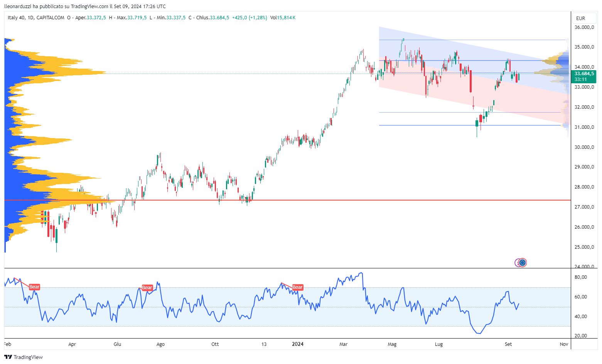Click the Mag label on the time axis
This screenshot has width=602, height=364.
392,344
